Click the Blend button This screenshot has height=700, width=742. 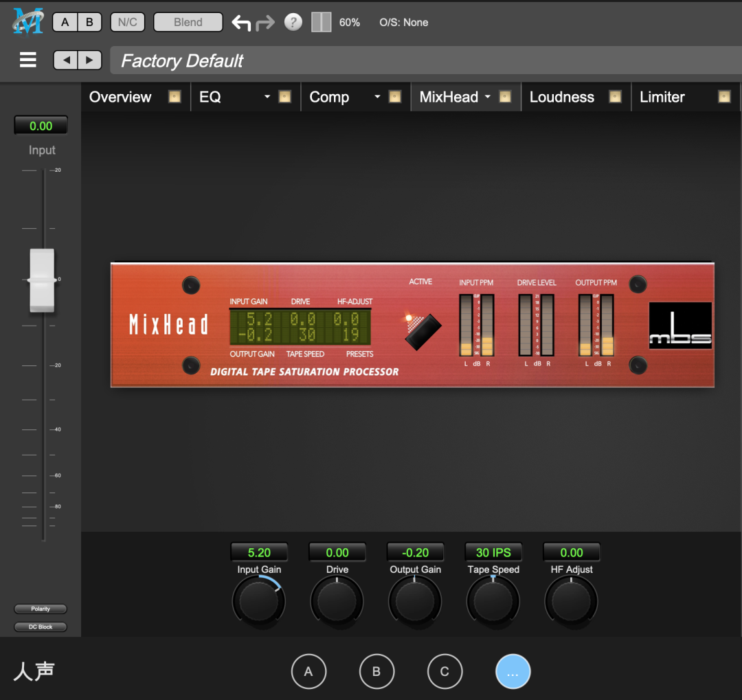pyautogui.click(x=188, y=22)
